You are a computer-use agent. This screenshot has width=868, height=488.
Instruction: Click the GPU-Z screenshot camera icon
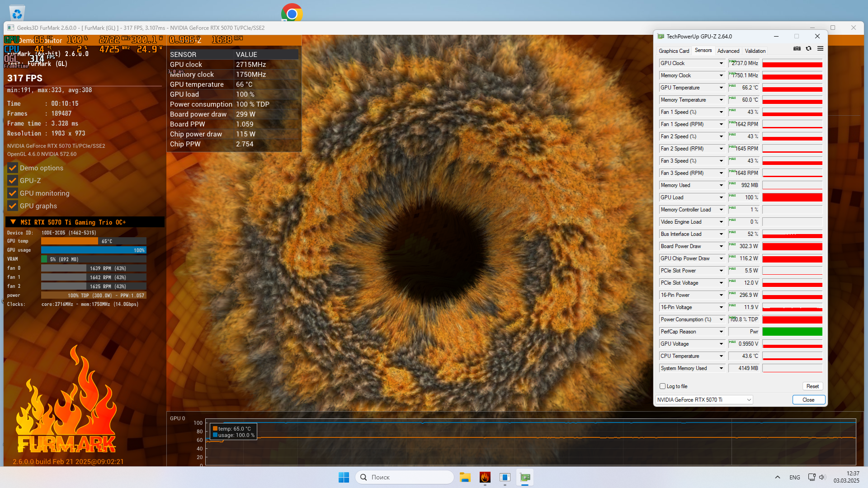[x=797, y=48]
